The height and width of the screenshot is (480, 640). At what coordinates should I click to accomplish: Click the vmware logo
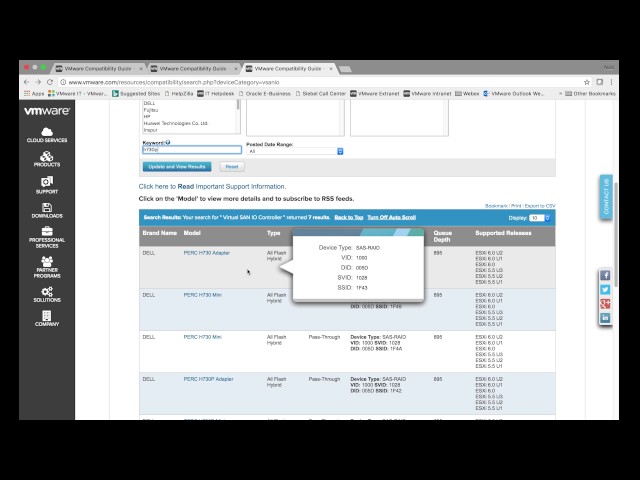pos(47,111)
